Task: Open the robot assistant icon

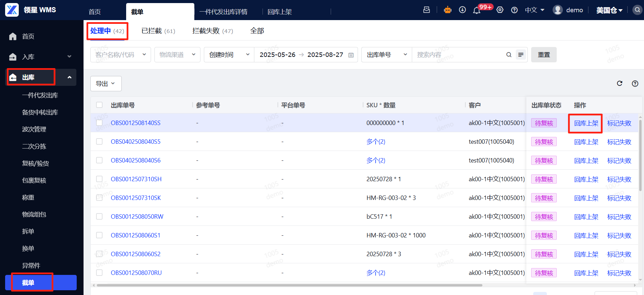Action: tap(448, 10)
